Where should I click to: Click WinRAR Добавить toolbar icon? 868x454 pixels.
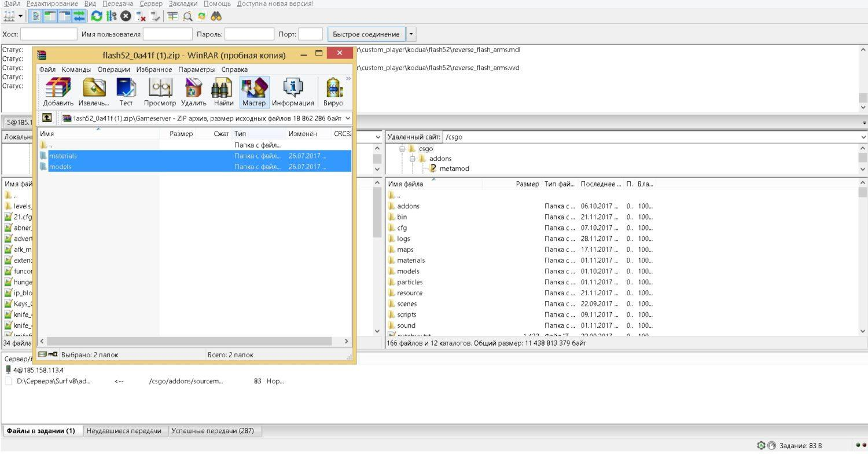58,91
